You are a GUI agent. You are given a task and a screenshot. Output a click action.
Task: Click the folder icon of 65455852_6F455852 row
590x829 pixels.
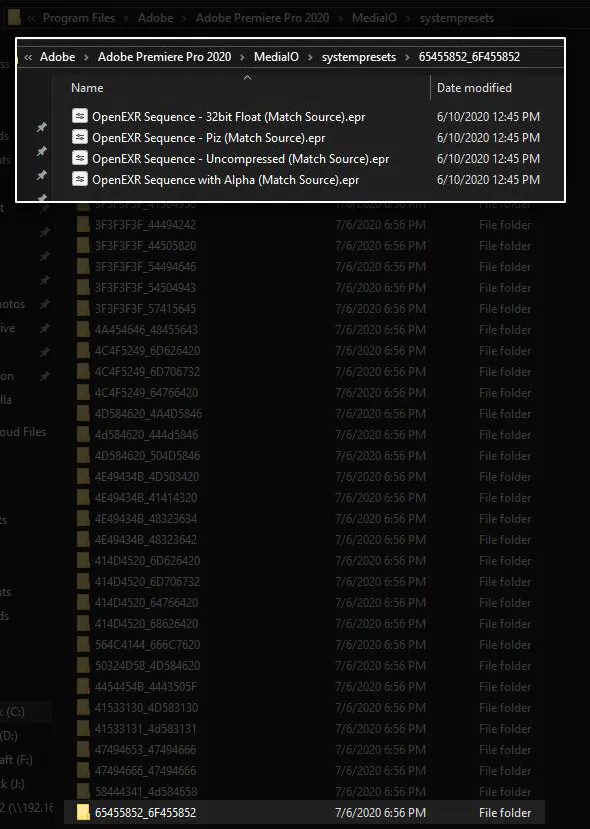(x=83, y=812)
